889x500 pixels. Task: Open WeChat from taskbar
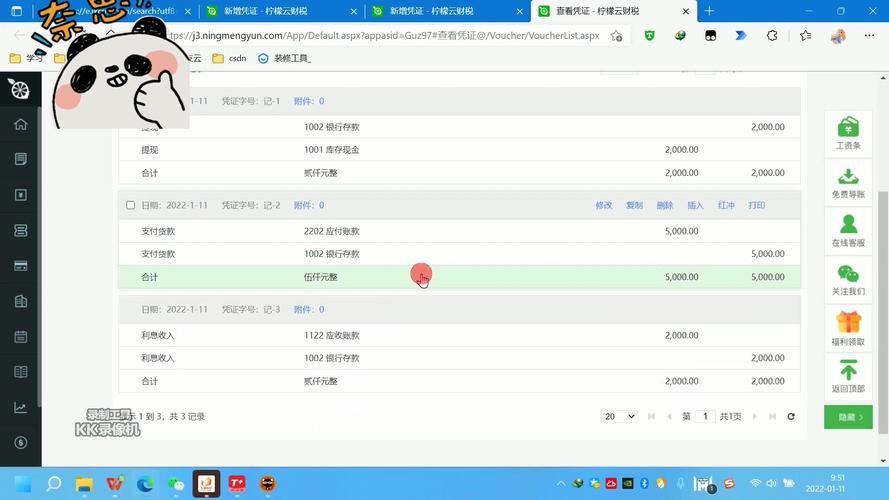(176, 484)
